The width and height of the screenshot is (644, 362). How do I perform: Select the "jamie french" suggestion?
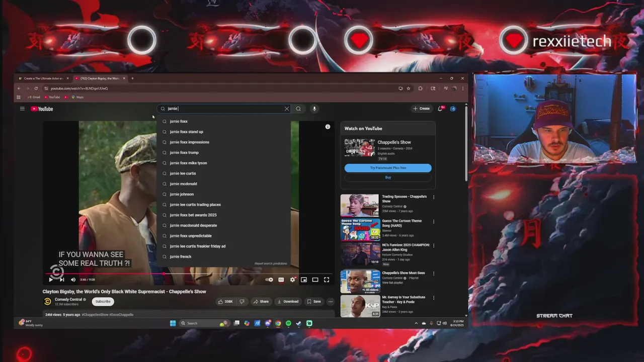224,256
